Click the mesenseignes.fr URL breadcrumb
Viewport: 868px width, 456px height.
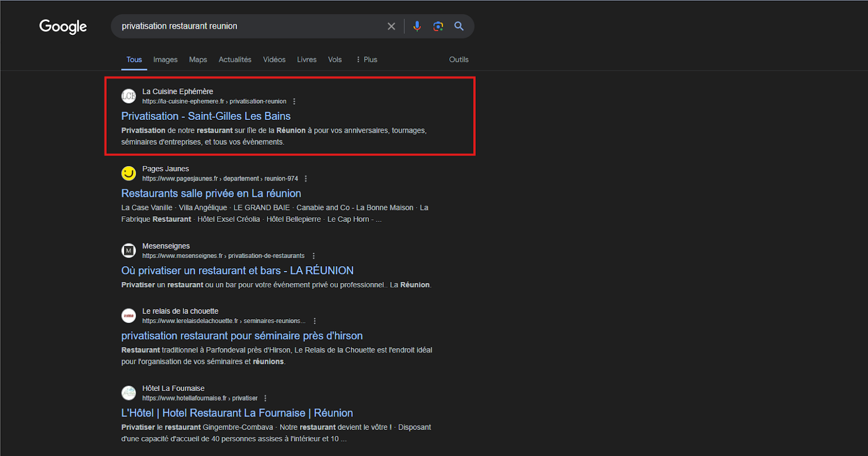tap(224, 256)
